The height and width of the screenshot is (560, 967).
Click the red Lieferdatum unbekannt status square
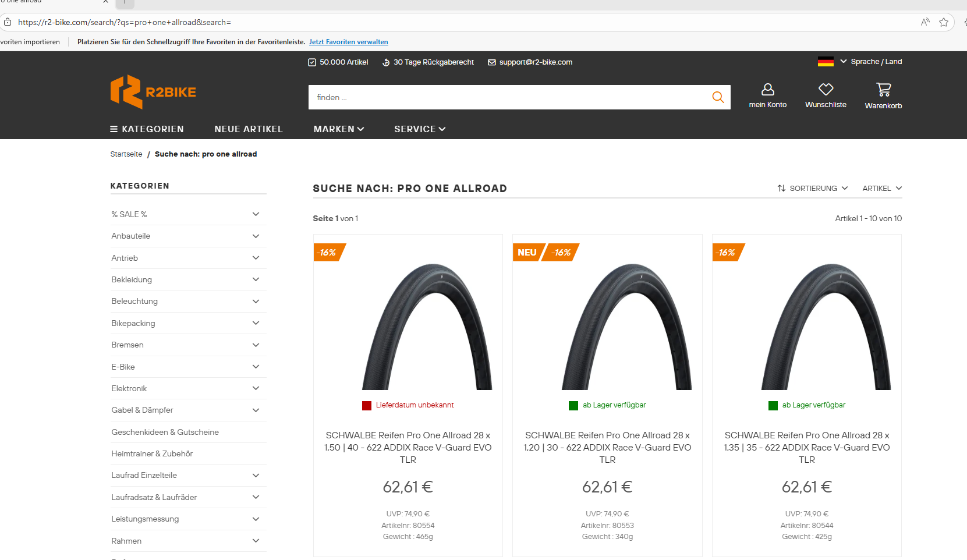[367, 406]
